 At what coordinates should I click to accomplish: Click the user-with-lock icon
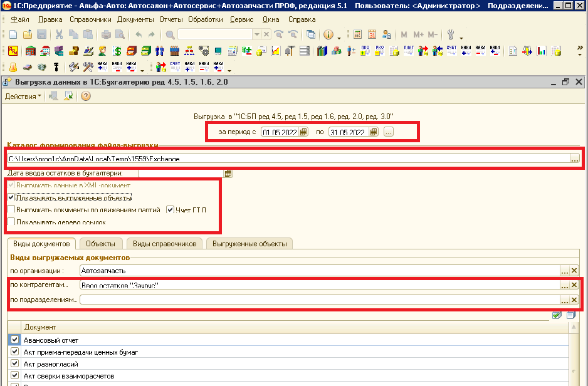pyautogui.click(x=386, y=35)
